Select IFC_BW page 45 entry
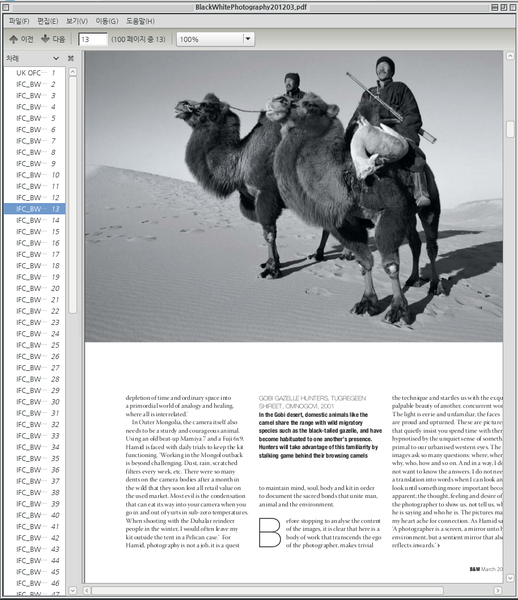Viewport: 518px width, 600px height. click(35, 572)
